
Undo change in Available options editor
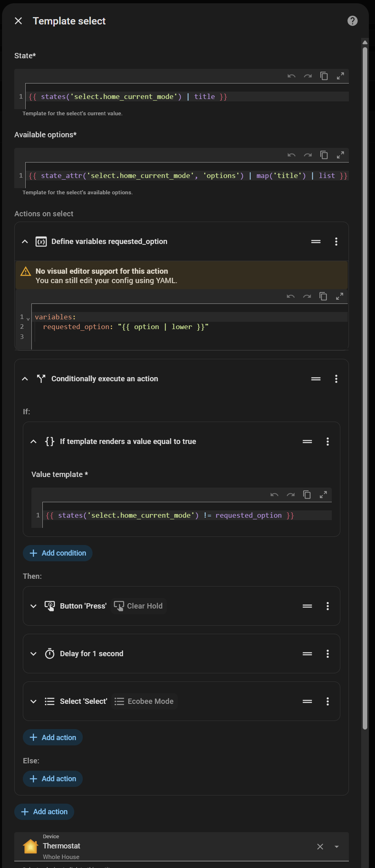(291, 155)
